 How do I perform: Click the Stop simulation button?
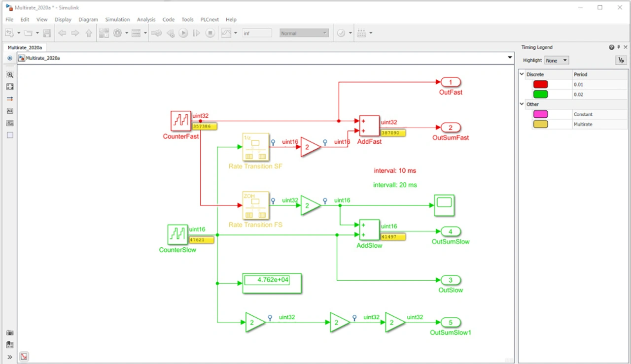click(x=210, y=33)
